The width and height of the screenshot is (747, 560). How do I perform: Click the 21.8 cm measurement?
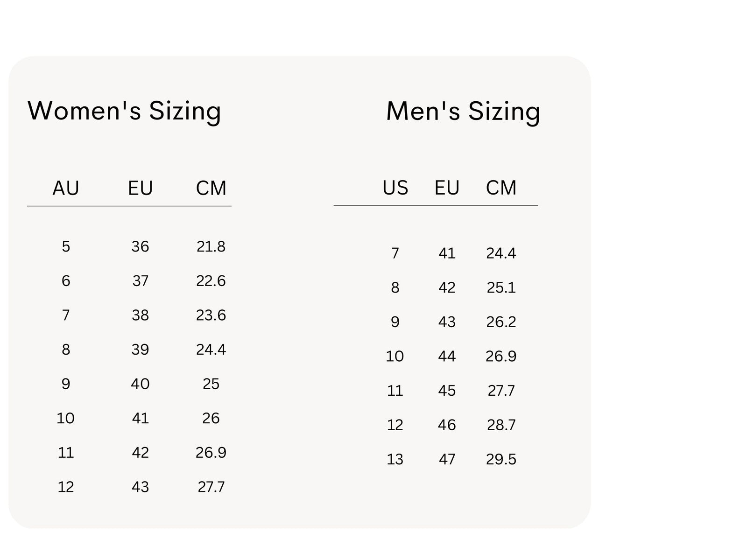tap(211, 246)
